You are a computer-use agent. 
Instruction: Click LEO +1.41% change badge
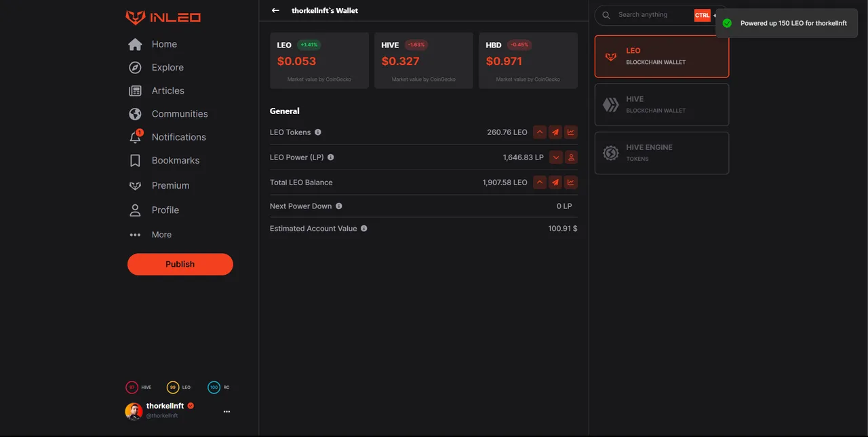tap(309, 45)
